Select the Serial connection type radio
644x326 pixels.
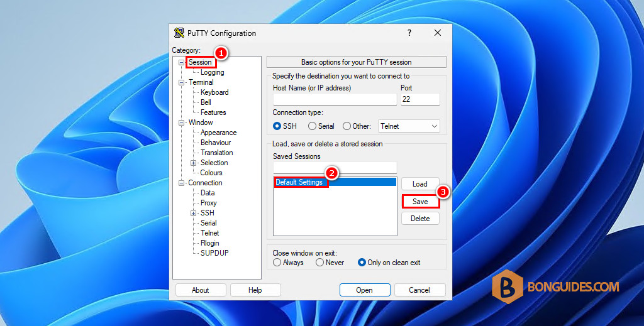click(x=312, y=126)
